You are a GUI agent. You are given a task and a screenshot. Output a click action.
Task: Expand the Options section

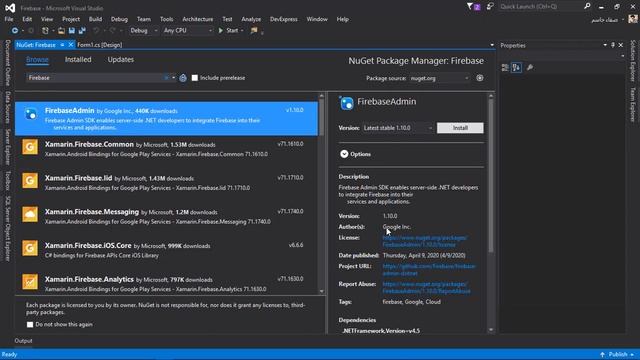(355, 154)
